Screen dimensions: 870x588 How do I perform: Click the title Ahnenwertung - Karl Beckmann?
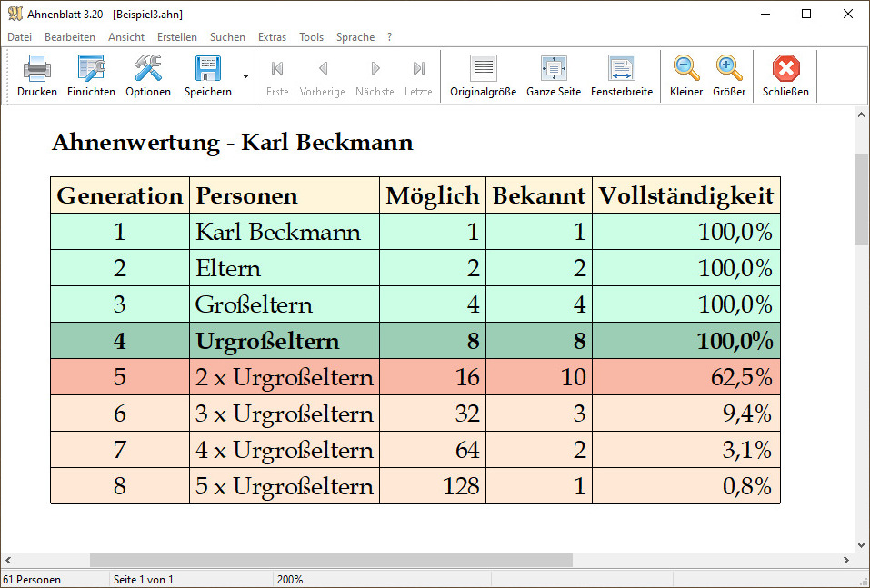coord(233,143)
